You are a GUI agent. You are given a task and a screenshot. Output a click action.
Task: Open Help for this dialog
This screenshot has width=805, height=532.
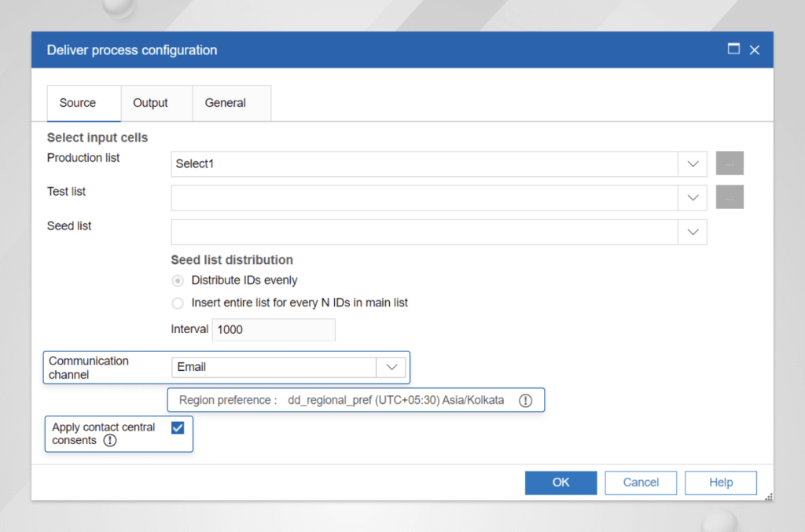click(x=720, y=482)
